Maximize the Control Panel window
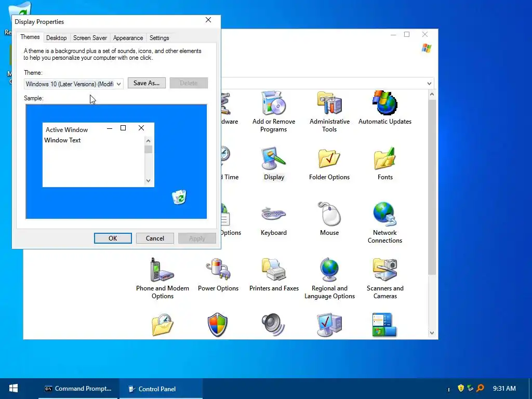Screen dimensions: 532x399 (407, 34)
